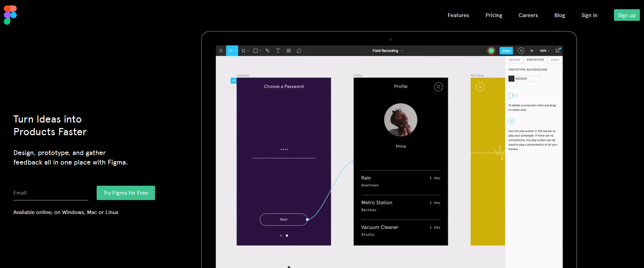Screen dimensions: 644x268
Task: Select the Comment tool icon
Action: [x=299, y=51]
